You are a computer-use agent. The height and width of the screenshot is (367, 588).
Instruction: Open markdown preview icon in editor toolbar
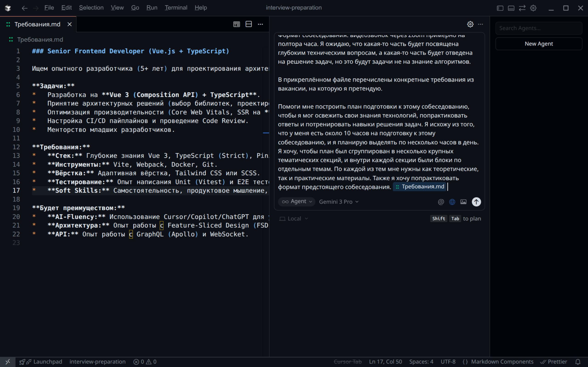[x=236, y=24]
